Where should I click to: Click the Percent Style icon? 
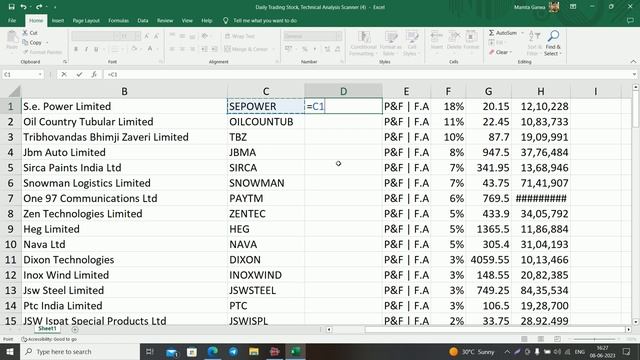[x=304, y=49]
